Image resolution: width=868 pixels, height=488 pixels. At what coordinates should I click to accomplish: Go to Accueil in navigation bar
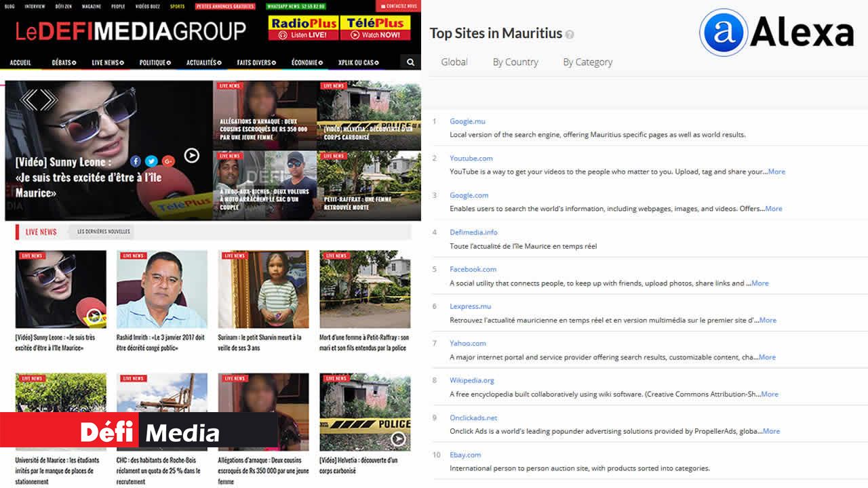tap(20, 62)
